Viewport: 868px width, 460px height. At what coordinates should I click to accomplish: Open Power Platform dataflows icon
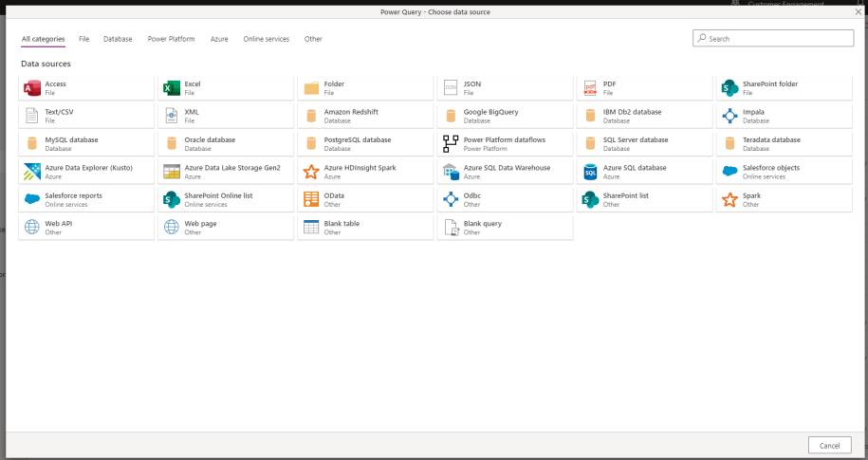click(x=451, y=144)
